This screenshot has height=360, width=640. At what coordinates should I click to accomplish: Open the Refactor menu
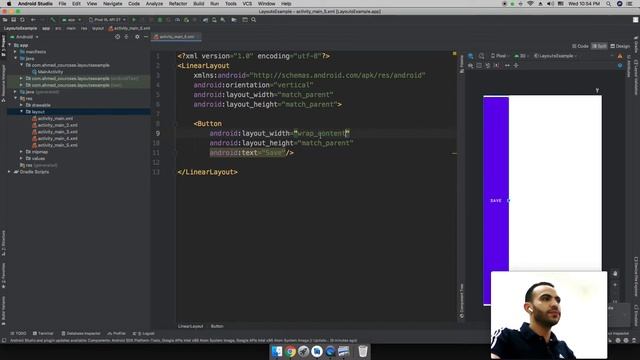178,4
